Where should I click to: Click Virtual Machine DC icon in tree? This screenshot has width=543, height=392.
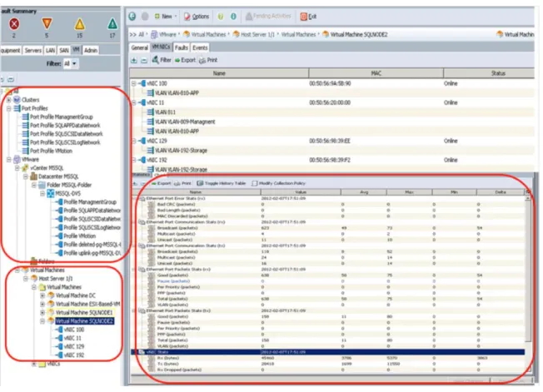(51, 295)
